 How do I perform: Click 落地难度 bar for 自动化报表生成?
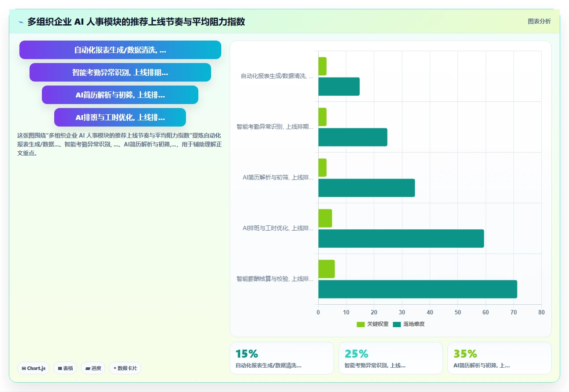pos(339,86)
